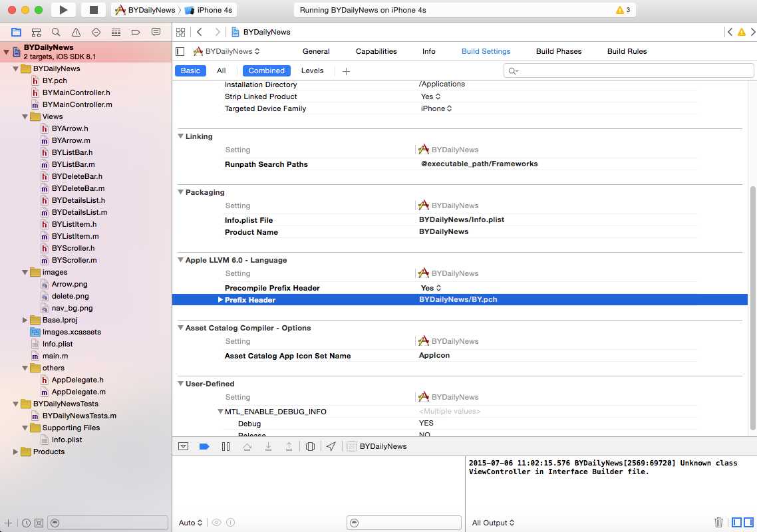The width and height of the screenshot is (757, 532).
Task: Switch to the Build Phases tab
Action: click(x=559, y=51)
